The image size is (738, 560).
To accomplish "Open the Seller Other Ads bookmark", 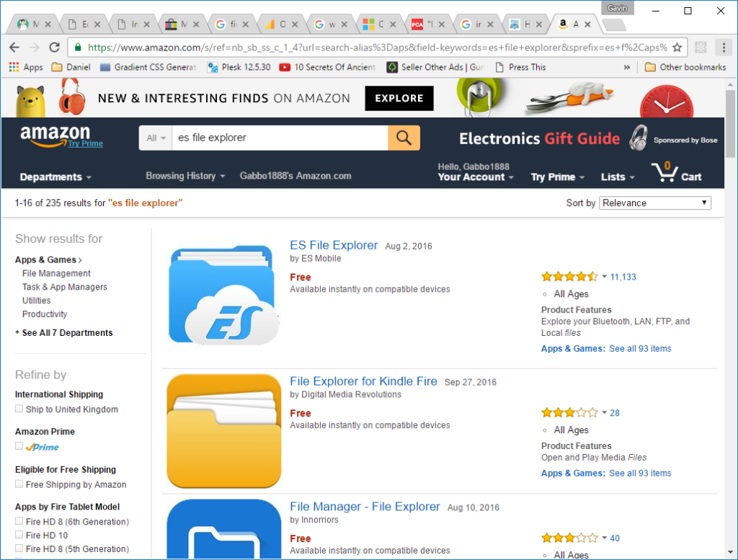I will [x=435, y=67].
